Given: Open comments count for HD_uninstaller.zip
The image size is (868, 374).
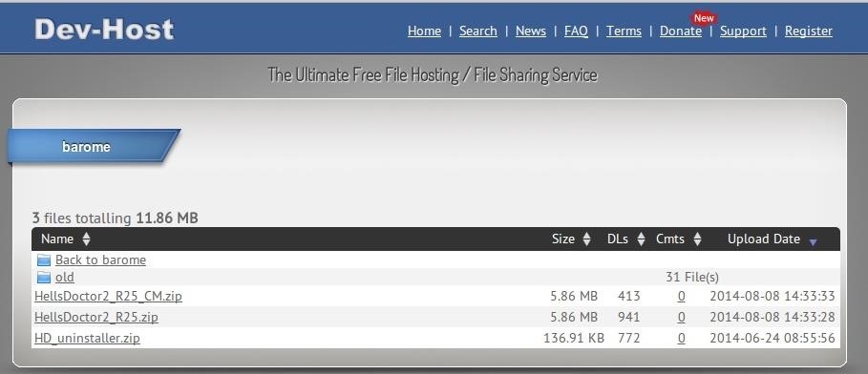Looking at the screenshot, I should pyautogui.click(x=681, y=338).
